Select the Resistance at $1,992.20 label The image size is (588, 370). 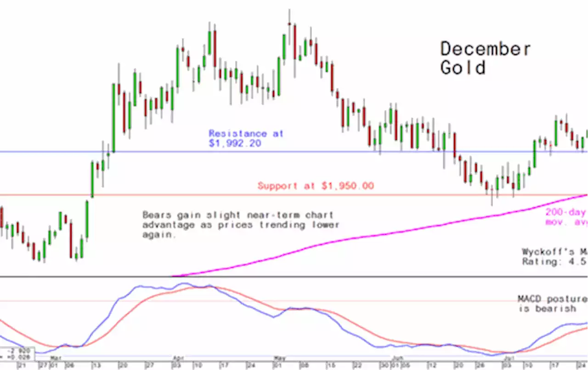coord(246,138)
